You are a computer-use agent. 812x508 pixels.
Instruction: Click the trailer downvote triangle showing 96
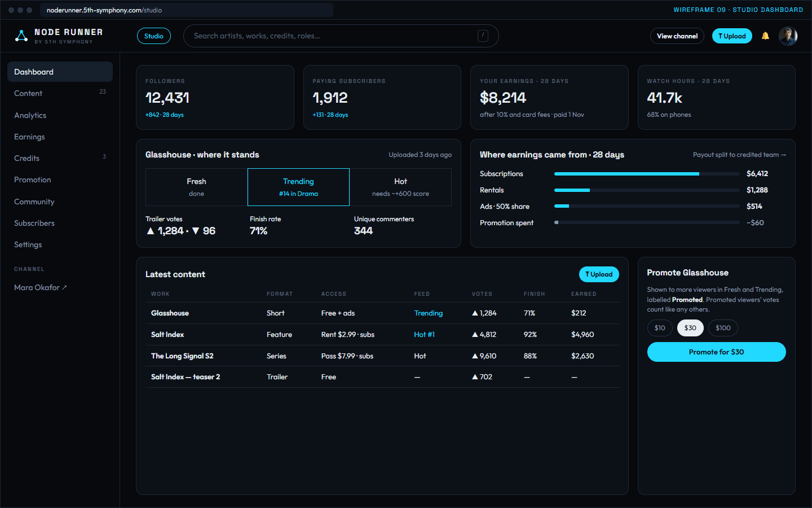[x=196, y=231]
